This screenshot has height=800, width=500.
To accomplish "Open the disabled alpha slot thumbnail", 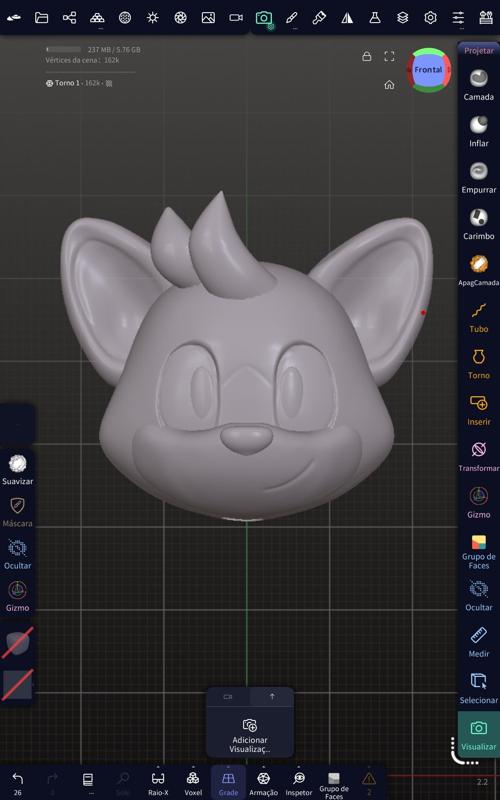I will click(x=18, y=684).
